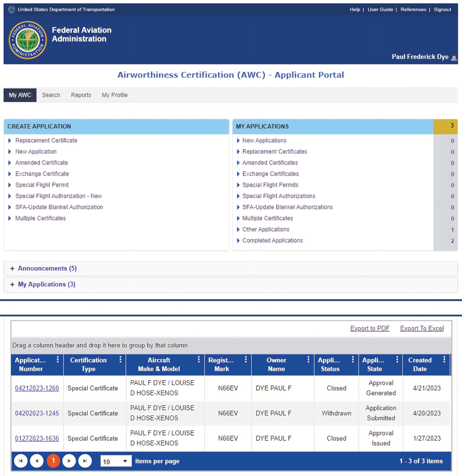Open application 01272023-1636
Screen dimensions: 462x476
pos(37,439)
